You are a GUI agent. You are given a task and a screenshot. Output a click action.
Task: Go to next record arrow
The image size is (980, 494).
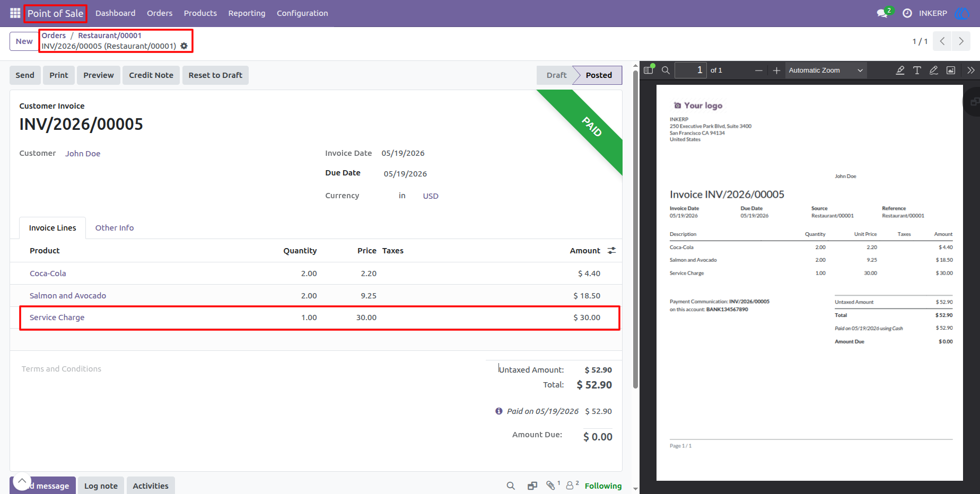coord(961,41)
